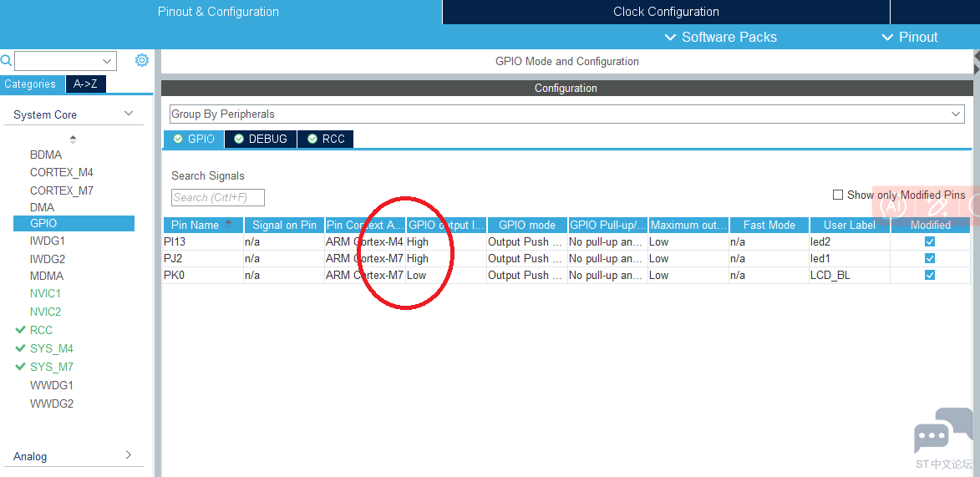Switch to Pinout & Configuration tab
The image size is (980, 477).
click(x=219, y=12)
